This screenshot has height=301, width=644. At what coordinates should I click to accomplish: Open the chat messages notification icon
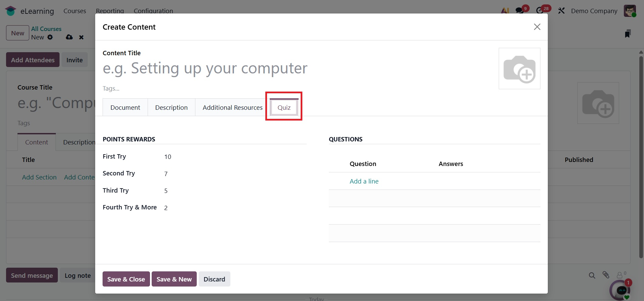(x=520, y=10)
